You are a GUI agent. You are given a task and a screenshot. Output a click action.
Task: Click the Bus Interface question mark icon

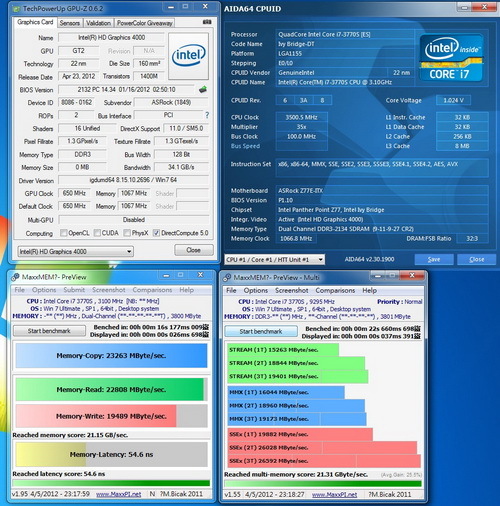tap(207, 115)
